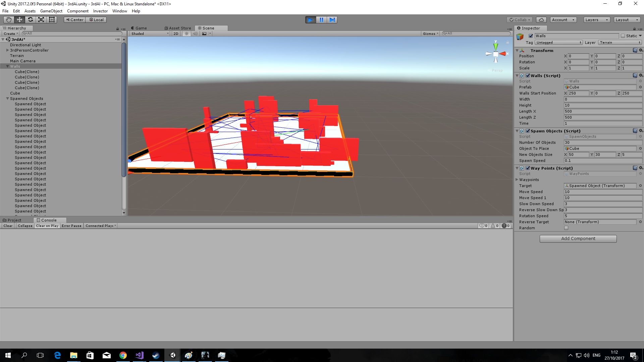This screenshot has height=362, width=644.
Task: Click the Collapse console button
Action: 25,226
